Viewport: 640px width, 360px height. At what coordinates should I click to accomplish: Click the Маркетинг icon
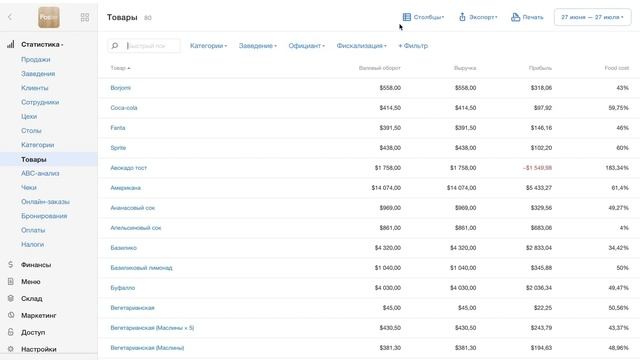[11, 315]
